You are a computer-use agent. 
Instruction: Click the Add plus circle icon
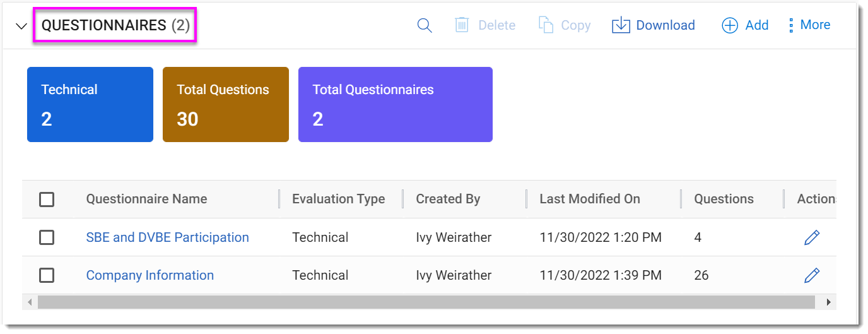[730, 25]
